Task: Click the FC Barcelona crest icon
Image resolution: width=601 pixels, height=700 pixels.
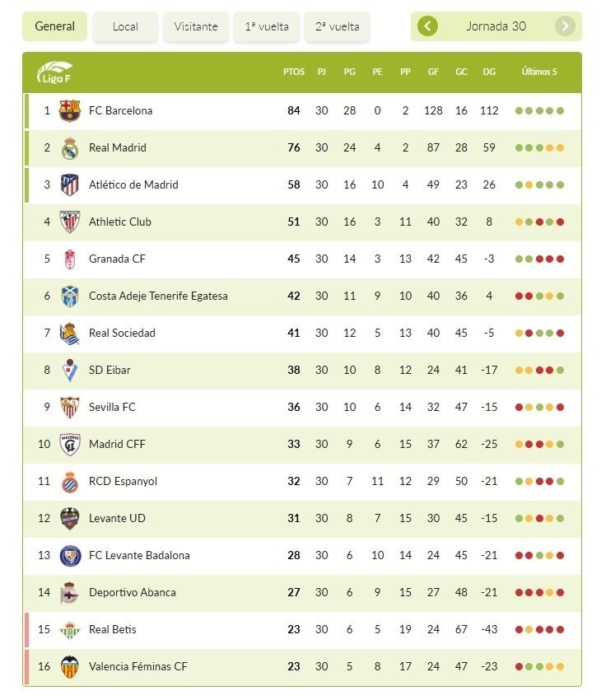Action: tap(70, 110)
